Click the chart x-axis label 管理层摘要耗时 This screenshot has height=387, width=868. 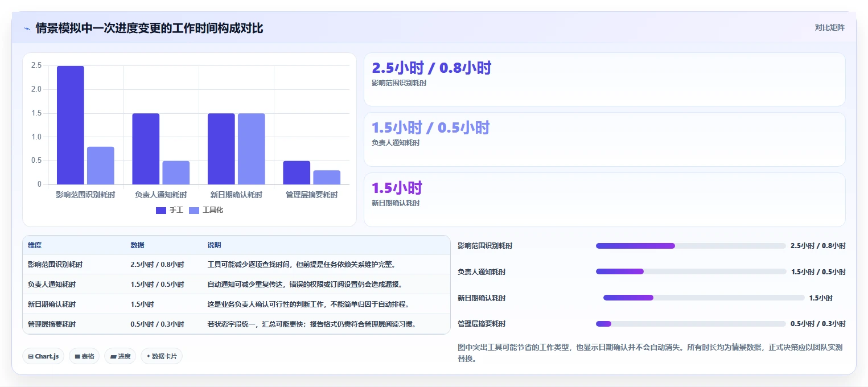[x=311, y=195]
